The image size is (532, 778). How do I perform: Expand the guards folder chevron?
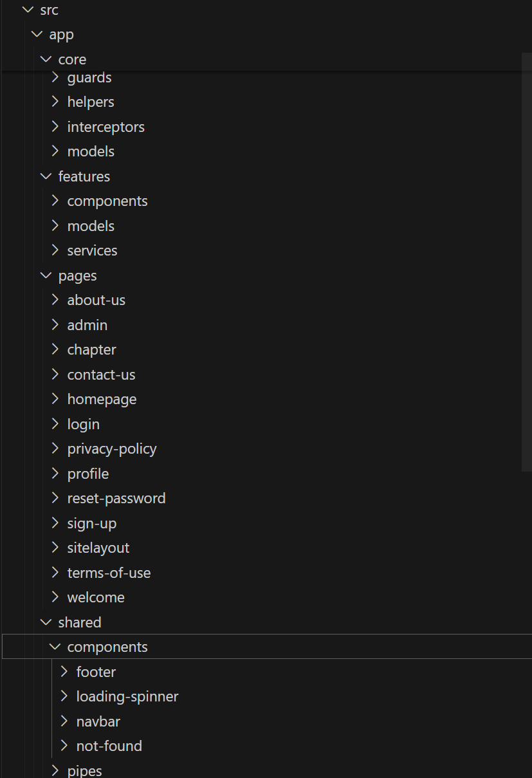(55, 77)
